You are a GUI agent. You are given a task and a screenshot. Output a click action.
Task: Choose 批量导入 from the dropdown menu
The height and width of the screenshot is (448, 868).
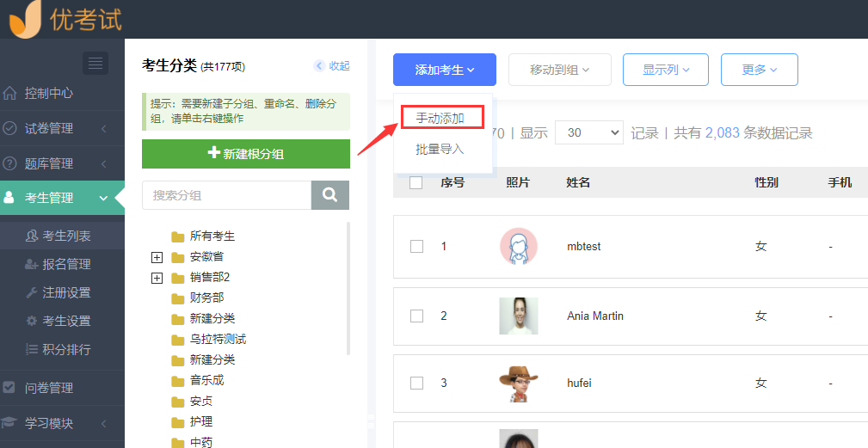pyautogui.click(x=440, y=150)
